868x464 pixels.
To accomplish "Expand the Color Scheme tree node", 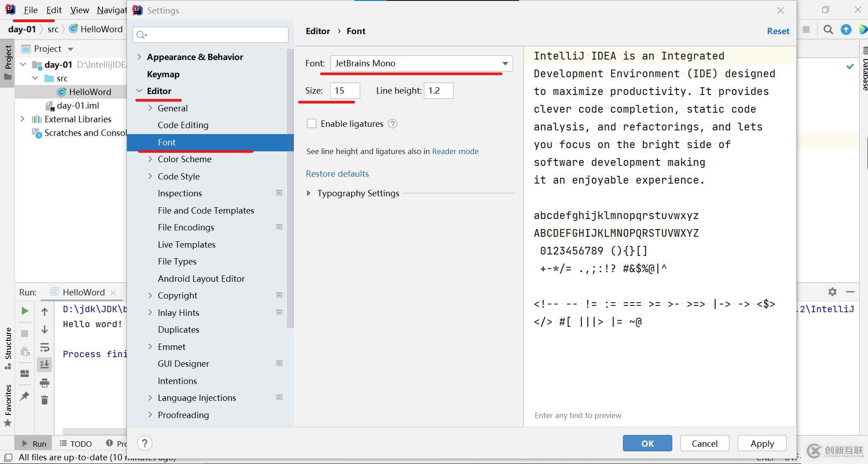I will (150, 159).
